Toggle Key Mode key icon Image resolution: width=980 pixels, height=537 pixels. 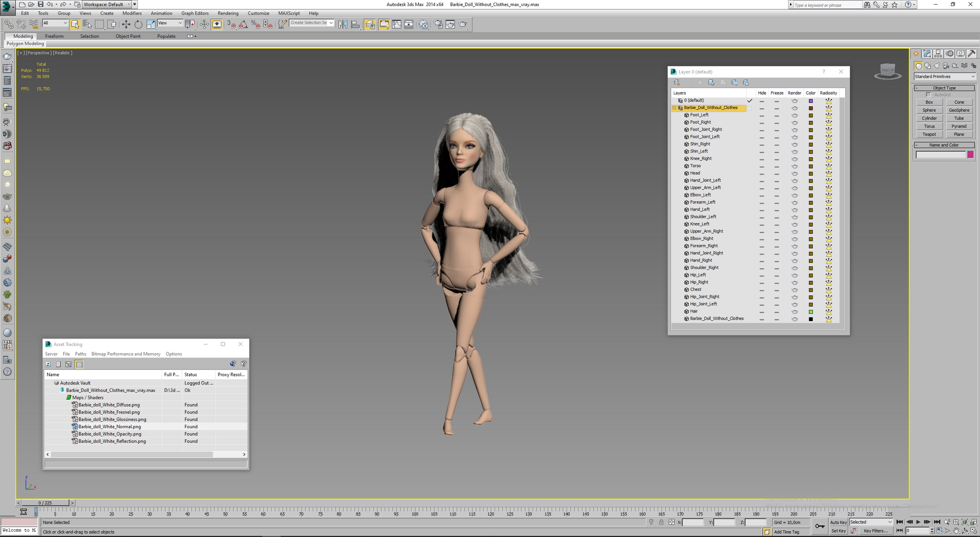tap(820, 526)
